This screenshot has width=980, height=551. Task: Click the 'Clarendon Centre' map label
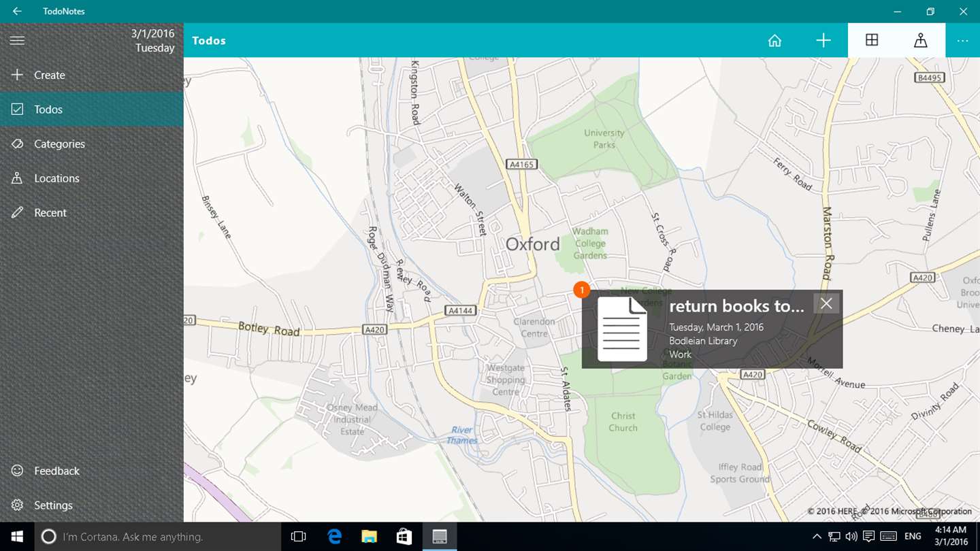pyautogui.click(x=534, y=327)
